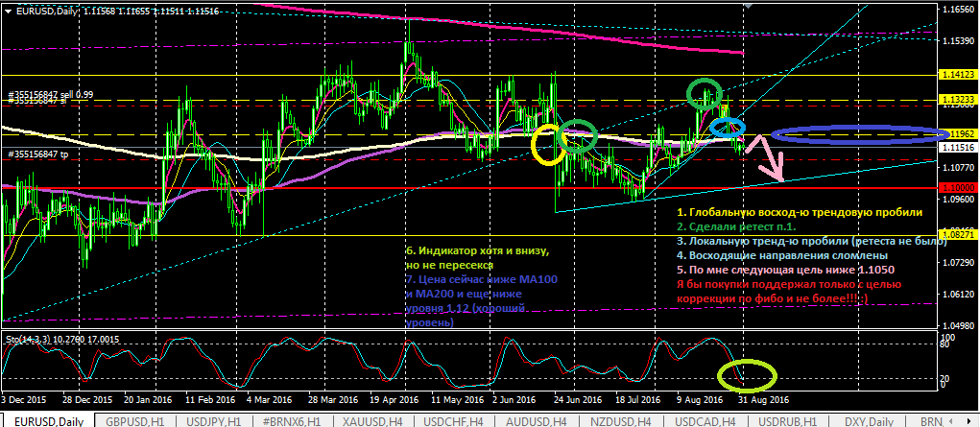Viewport: 980px width, 427px height.
Task: Select text '2. Сделали ретест п.1.'
Action: coord(736,227)
